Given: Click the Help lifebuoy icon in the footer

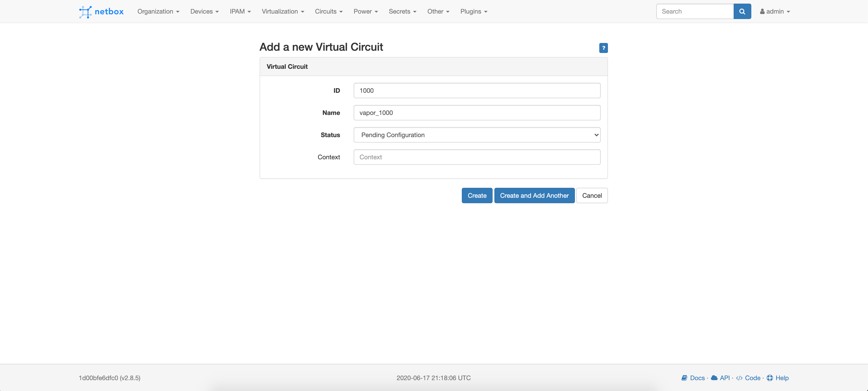Looking at the screenshot, I should tap(770, 378).
